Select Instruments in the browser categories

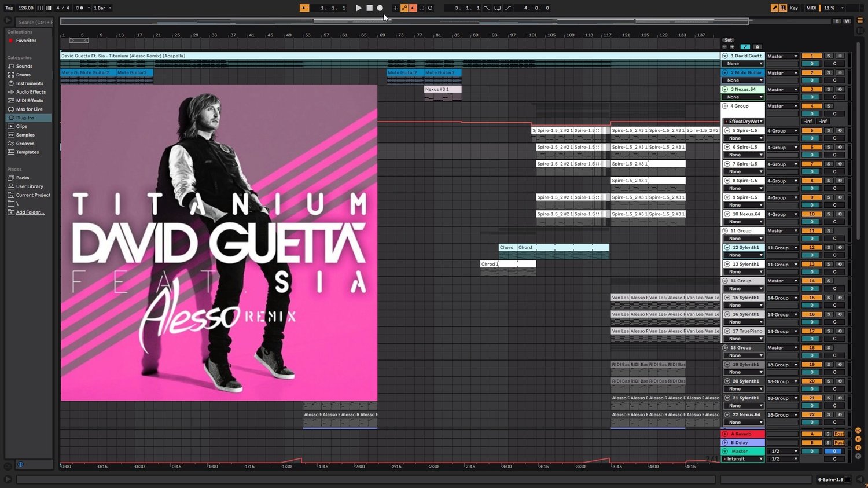click(x=30, y=83)
